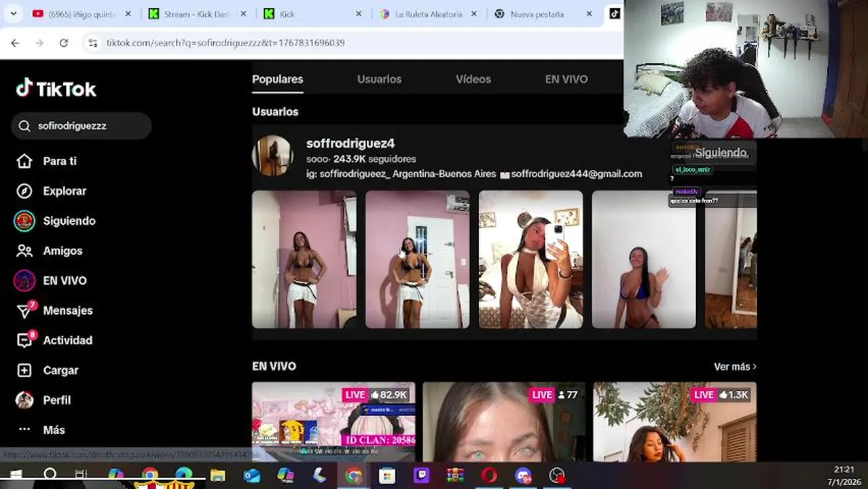Close the Kick browser tab

tap(359, 14)
